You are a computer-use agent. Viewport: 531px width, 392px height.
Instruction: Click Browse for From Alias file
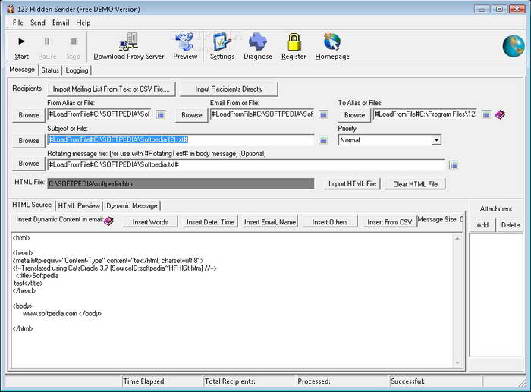29,115
